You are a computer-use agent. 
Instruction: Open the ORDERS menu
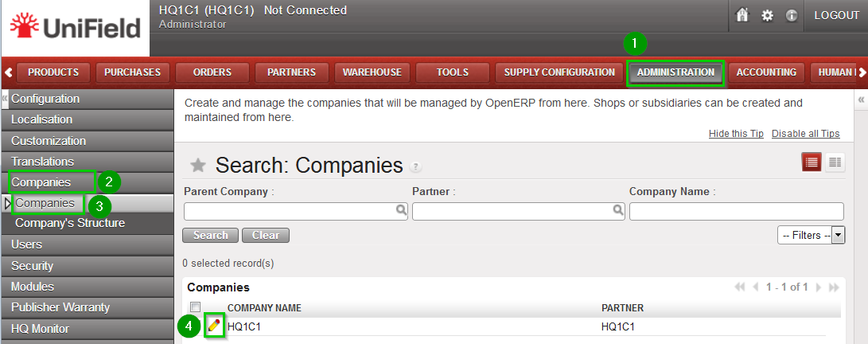pyautogui.click(x=212, y=72)
